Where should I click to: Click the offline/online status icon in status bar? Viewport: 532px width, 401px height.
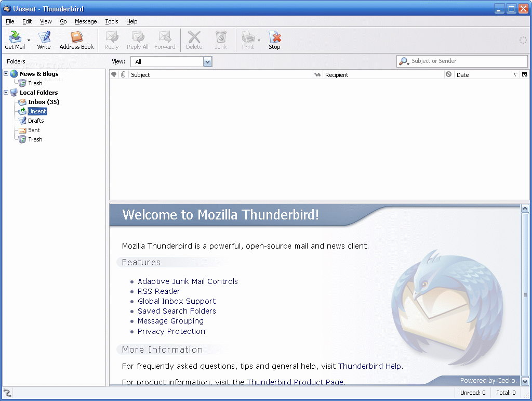[x=7, y=393]
